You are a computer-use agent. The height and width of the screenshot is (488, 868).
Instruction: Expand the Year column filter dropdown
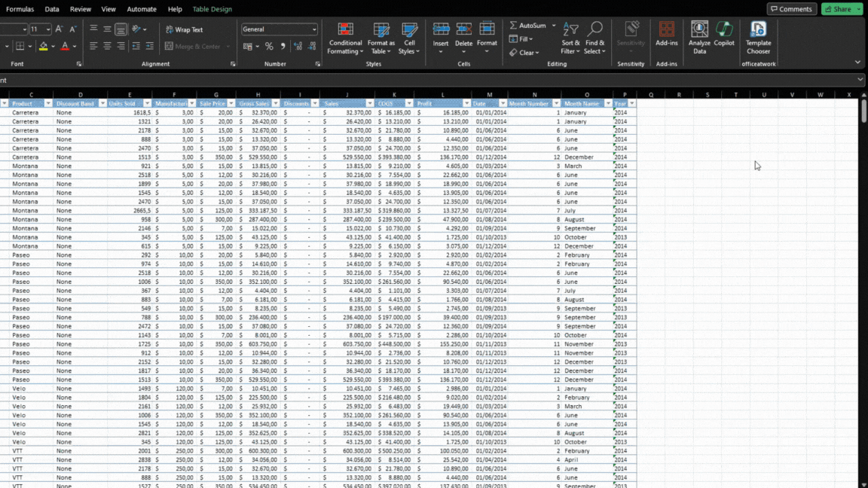click(x=631, y=103)
